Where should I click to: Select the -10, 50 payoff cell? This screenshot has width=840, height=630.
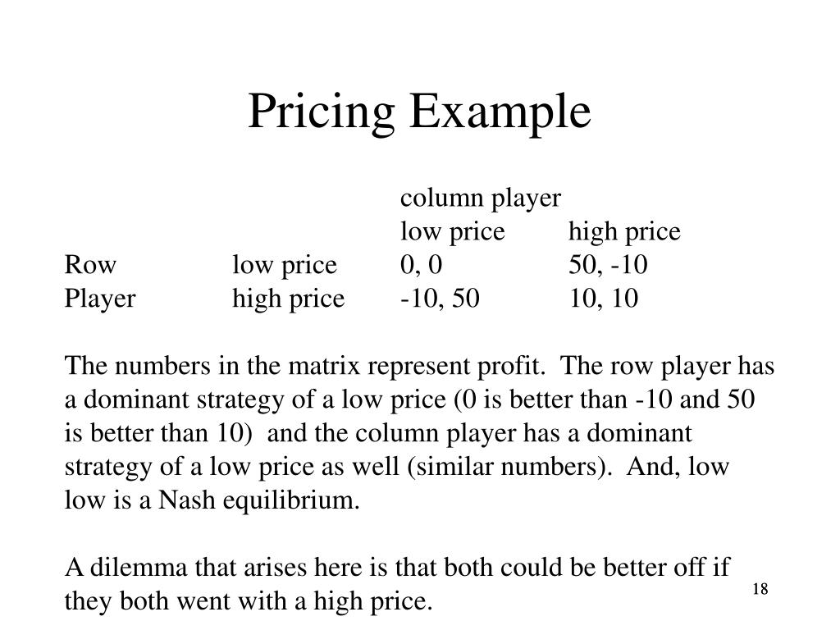[440, 299]
